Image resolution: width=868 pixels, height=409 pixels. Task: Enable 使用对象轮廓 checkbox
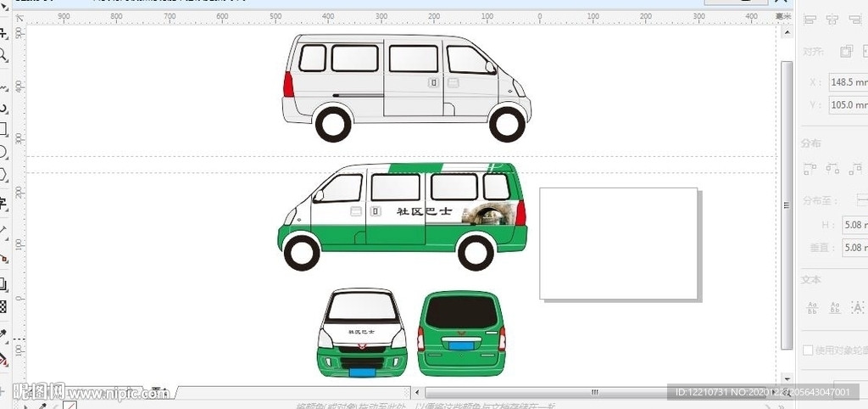click(808, 350)
